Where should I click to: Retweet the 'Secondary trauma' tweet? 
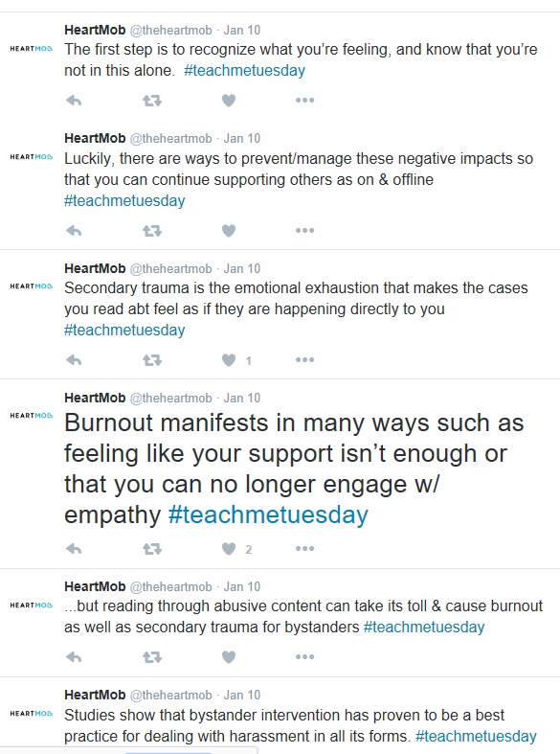click(x=152, y=360)
